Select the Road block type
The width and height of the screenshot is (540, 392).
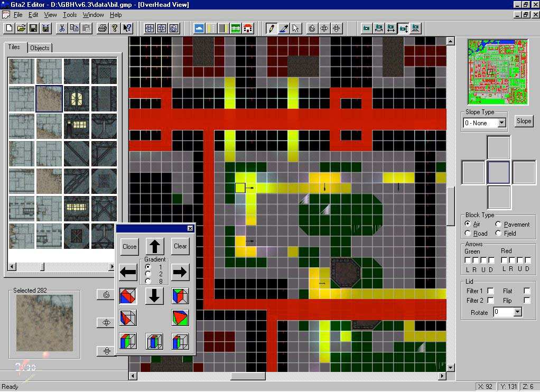coord(467,233)
